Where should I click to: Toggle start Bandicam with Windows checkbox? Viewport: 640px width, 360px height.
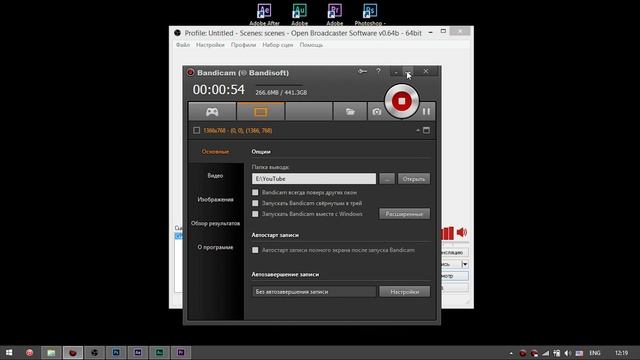tap(255, 214)
